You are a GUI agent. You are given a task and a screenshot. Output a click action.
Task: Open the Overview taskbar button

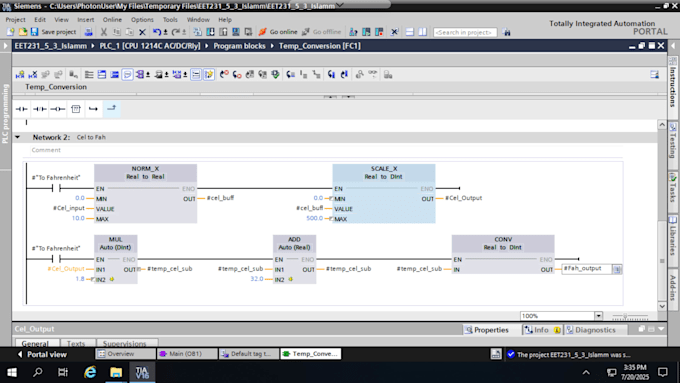coord(125,354)
